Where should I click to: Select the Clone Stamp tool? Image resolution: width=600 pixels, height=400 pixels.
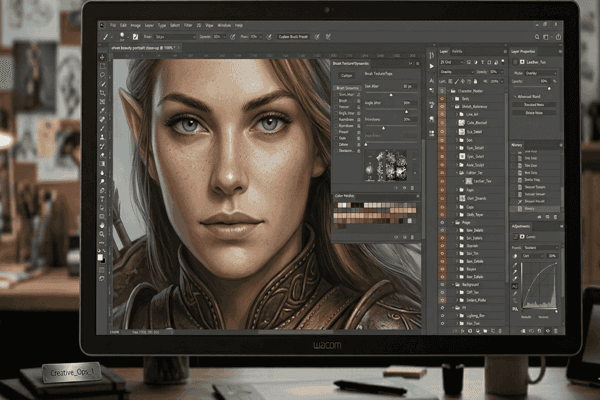(103, 137)
